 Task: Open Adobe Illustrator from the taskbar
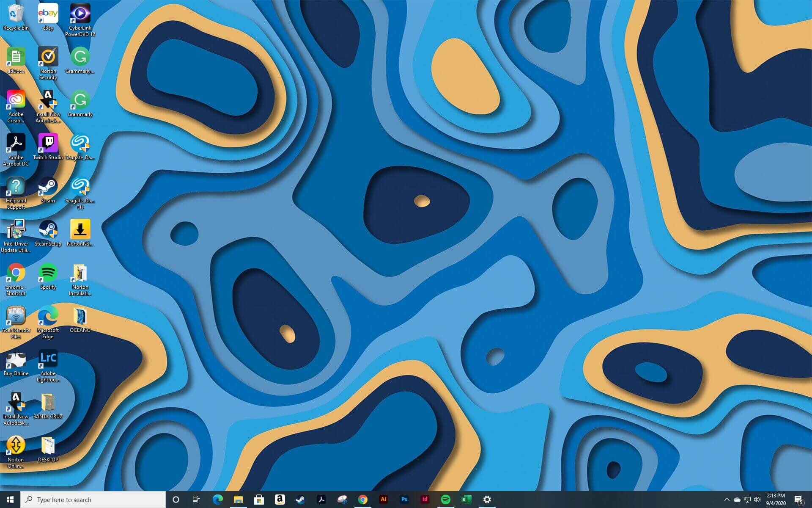click(x=384, y=499)
